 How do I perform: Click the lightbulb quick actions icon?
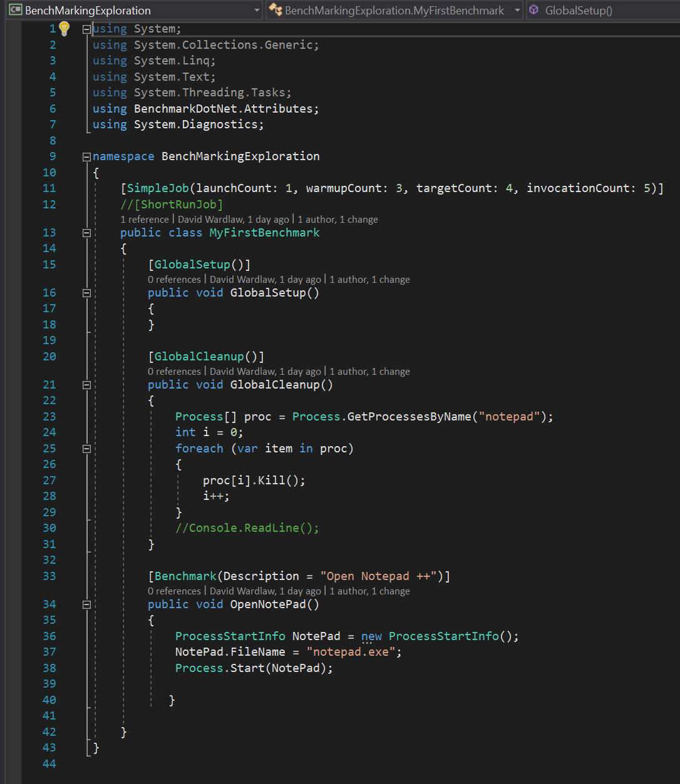(63, 28)
